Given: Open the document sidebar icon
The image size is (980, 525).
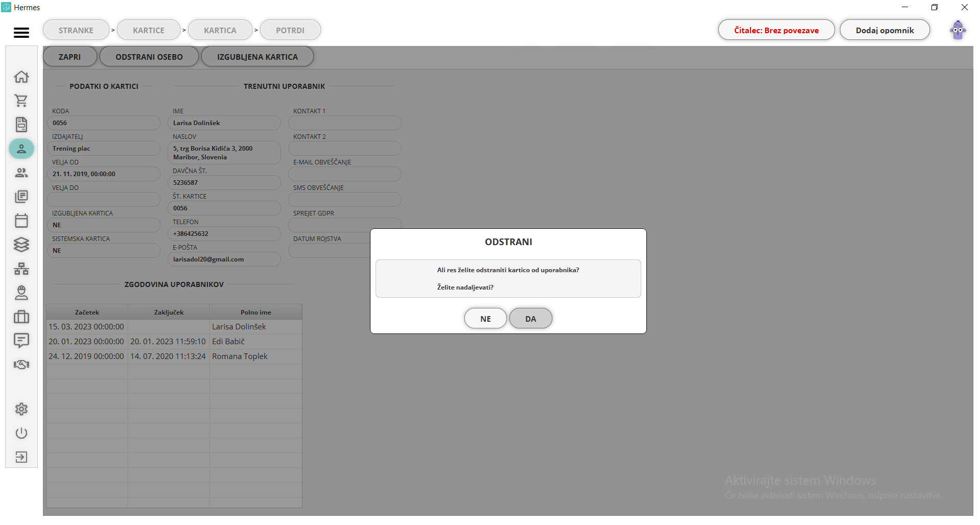Looking at the screenshot, I should tap(21, 125).
